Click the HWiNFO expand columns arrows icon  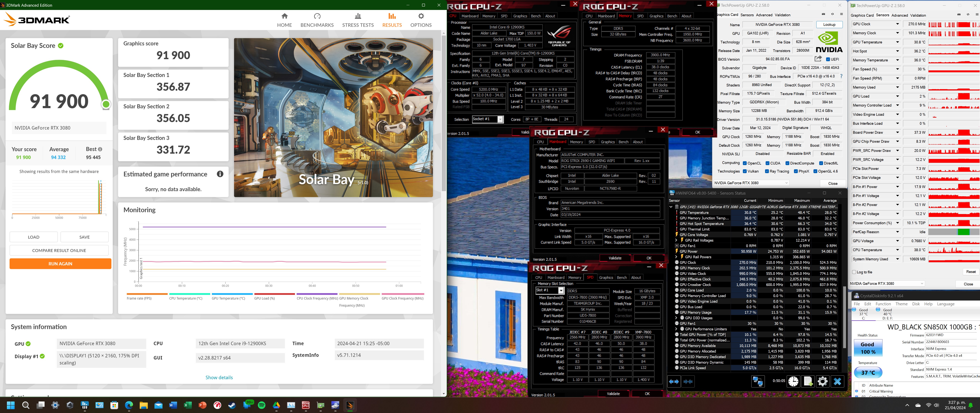674,381
